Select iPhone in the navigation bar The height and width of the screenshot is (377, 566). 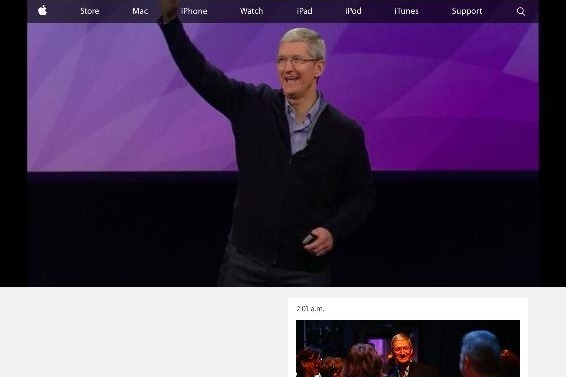click(194, 11)
